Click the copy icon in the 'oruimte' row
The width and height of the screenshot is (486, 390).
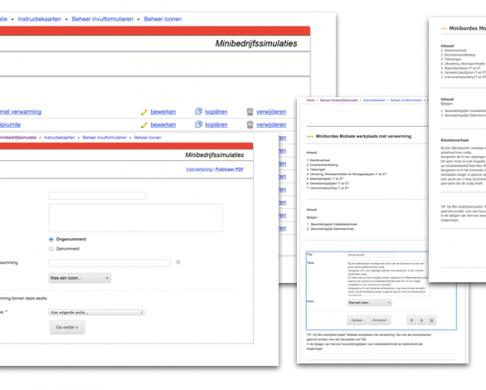point(199,124)
